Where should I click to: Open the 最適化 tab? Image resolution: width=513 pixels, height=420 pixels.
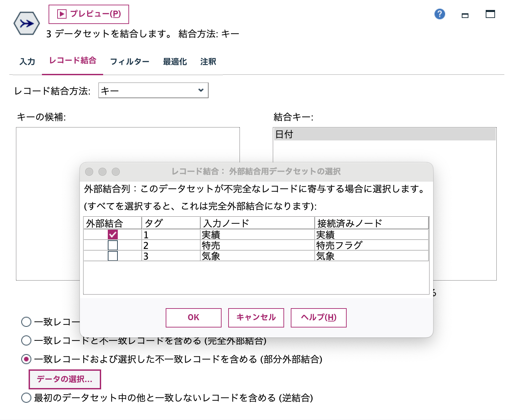pyautogui.click(x=174, y=61)
